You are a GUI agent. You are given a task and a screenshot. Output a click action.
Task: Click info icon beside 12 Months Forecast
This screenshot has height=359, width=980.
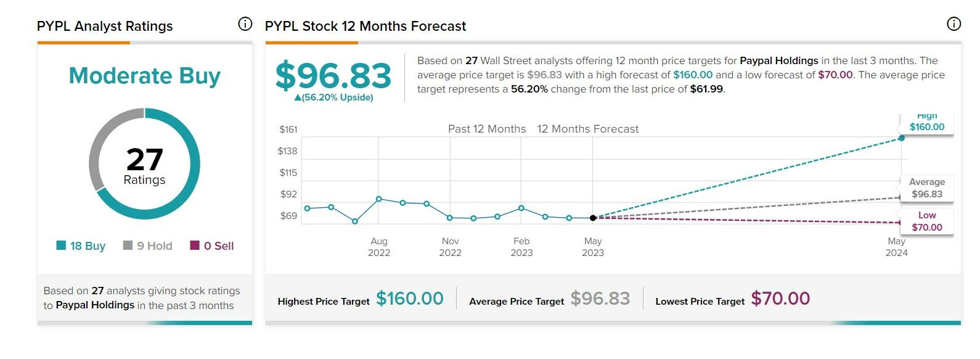point(953,24)
